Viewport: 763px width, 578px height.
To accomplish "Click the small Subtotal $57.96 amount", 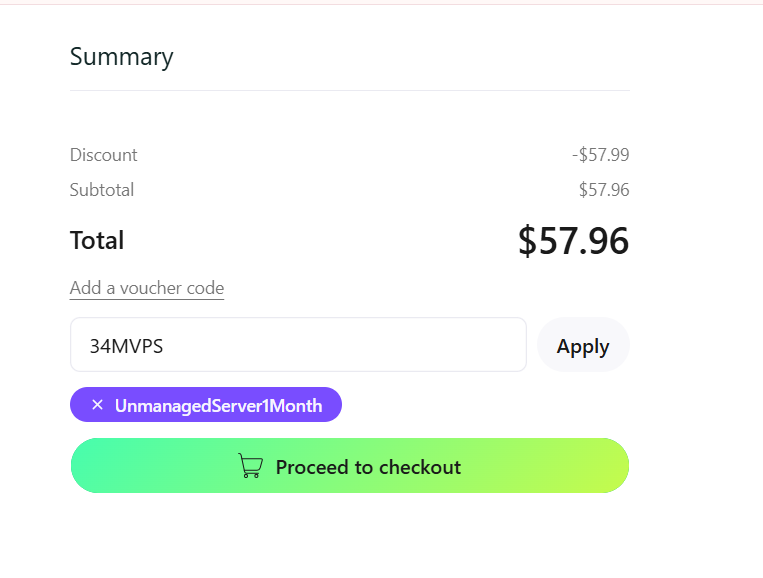I will coord(603,190).
